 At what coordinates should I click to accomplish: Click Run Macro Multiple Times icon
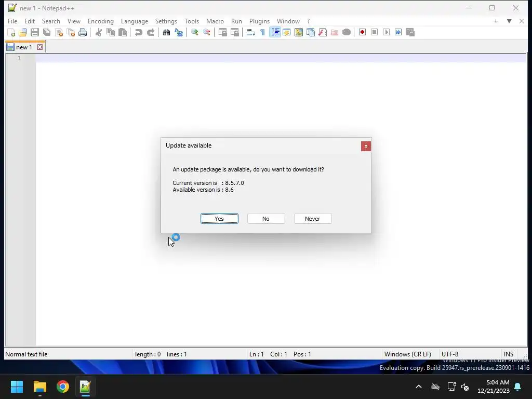coord(398,32)
